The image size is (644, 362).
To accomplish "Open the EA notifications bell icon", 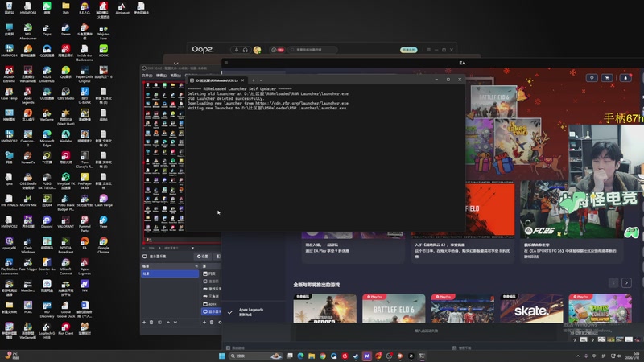I will click(625, 78).
